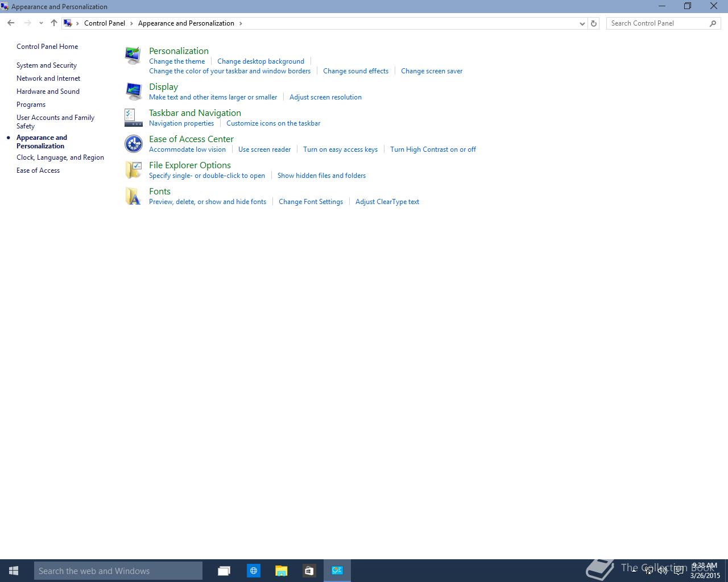
Task: Click the search magnifier icon
Action: click(x=713, y=23)
